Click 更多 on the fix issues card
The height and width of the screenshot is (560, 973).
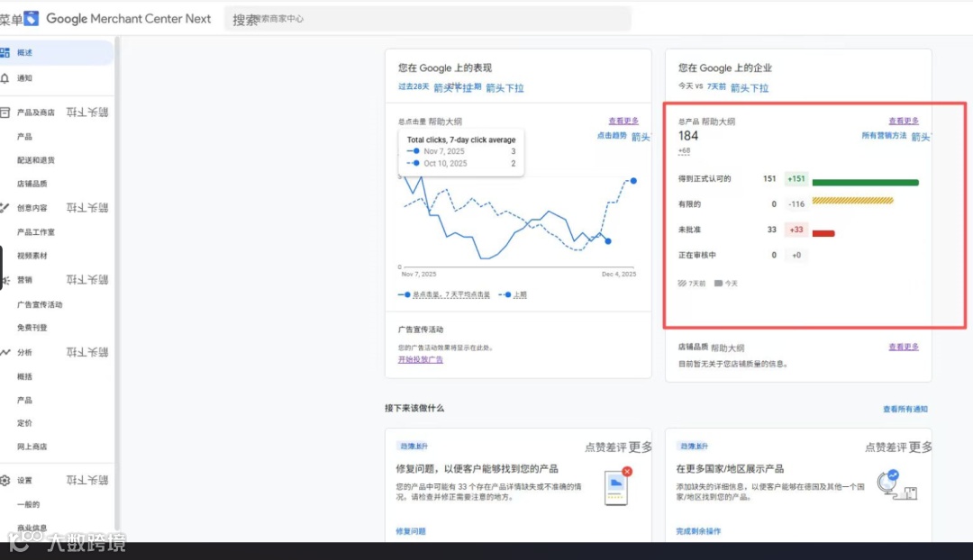(x=641, y=447)
